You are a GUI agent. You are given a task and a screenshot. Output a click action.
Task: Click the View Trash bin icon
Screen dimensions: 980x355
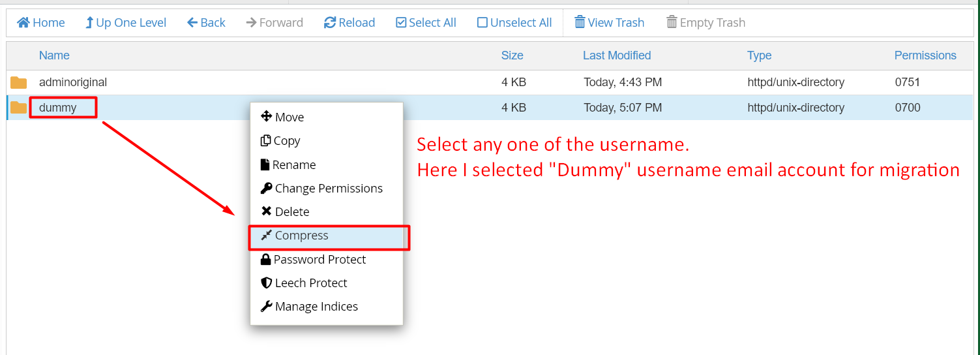pos(580,22)
